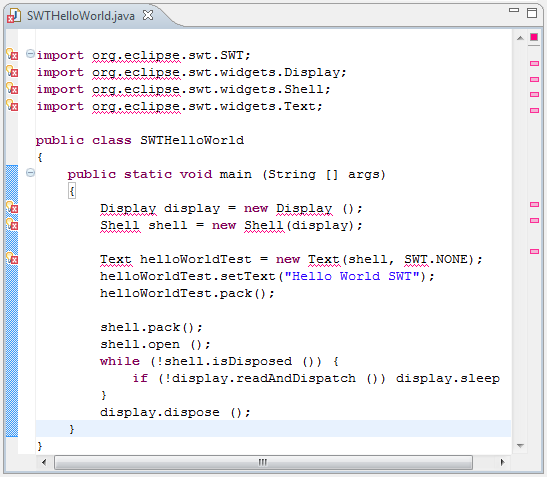Jump to the last overview ruler error marker
Screen dimensions: 547x477
(534, 252)
